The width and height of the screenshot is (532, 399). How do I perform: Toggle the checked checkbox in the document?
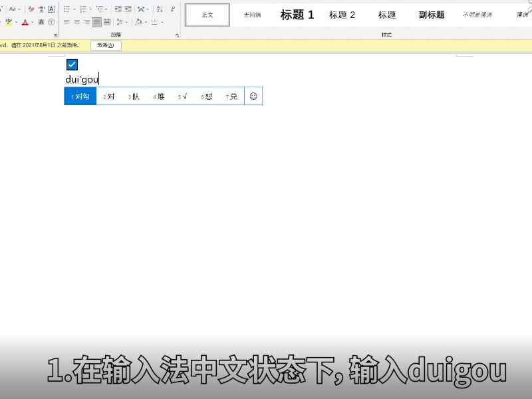(71, 65)
